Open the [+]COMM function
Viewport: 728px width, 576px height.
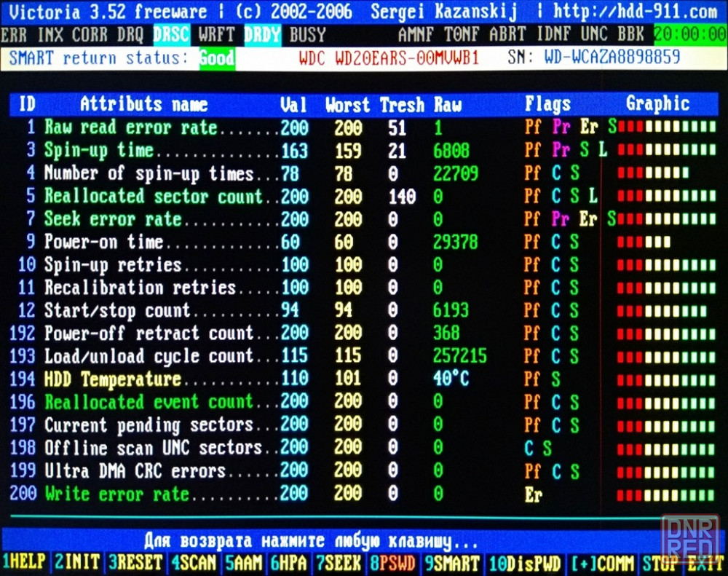(x=602, y=563)
